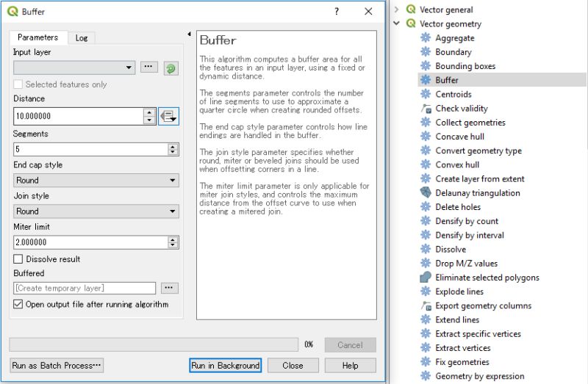Select Extract specific vertices in toolbox

click(478, 334)
